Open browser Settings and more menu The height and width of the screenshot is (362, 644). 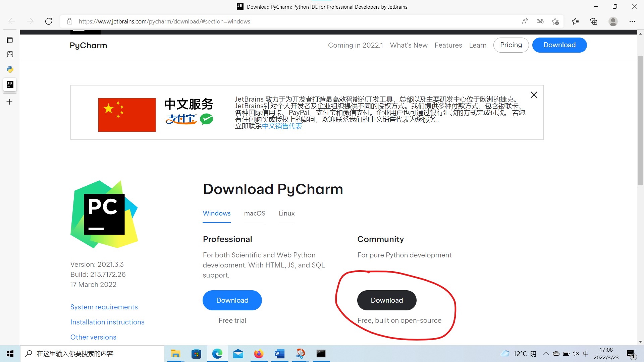point(632,21)
